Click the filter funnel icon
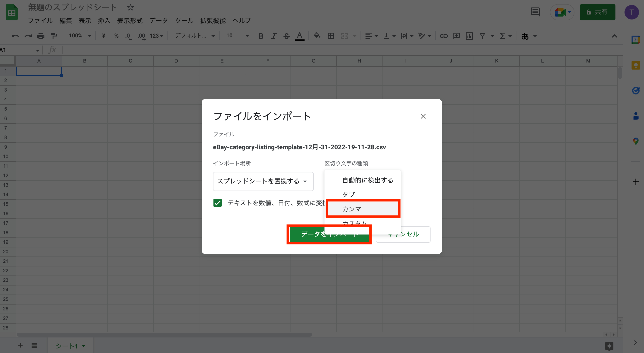The height and width of the screenshot is (353, 644). (482, 36)
